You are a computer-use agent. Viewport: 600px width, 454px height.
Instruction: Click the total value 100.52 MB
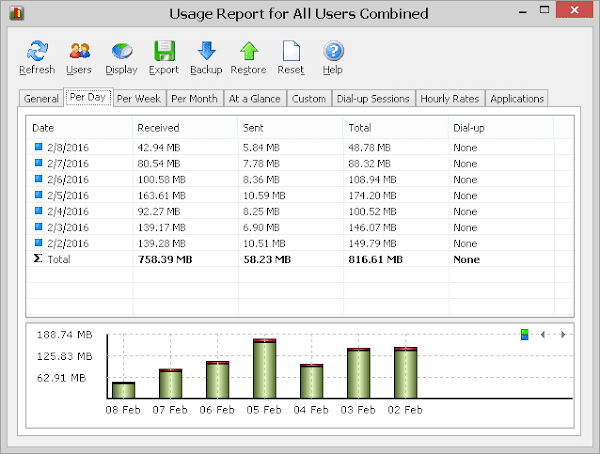click(x=372, y=211)
